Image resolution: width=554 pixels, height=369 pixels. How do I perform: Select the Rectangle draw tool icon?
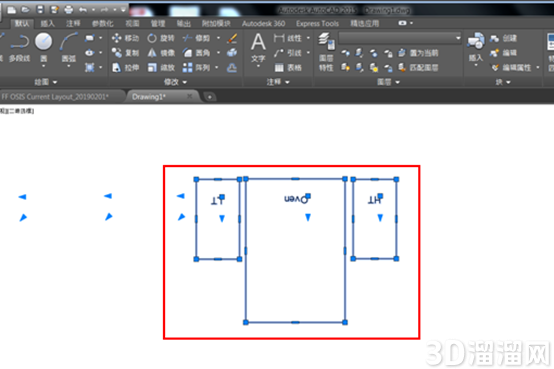click(x=89, y=38)
